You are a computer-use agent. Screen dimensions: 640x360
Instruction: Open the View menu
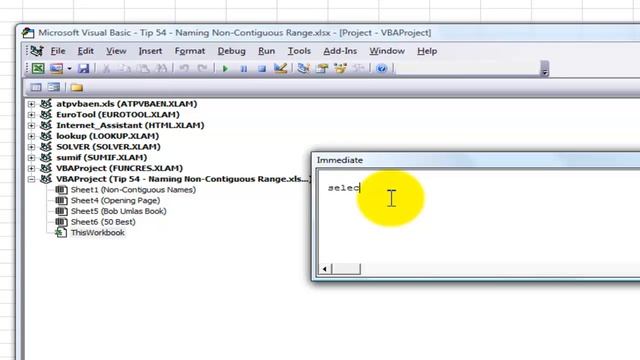coord(116,51)
